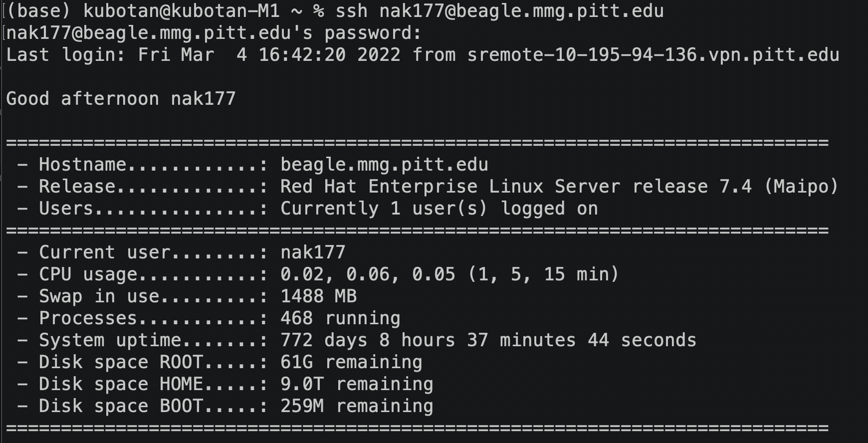Click the Good afternoon nak177 greeting
This screenshot has height=443, width=868.
tap(121, 98)
